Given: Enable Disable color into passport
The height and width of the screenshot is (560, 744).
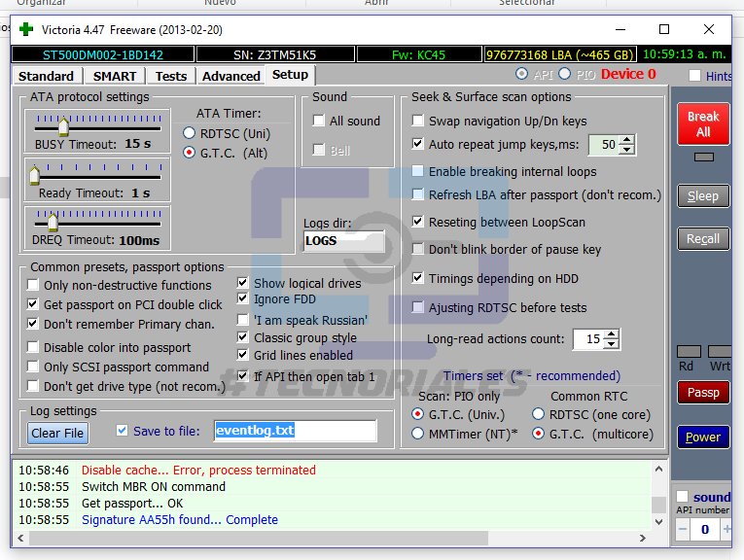Looking at the screenshot, I should [33, 347].
